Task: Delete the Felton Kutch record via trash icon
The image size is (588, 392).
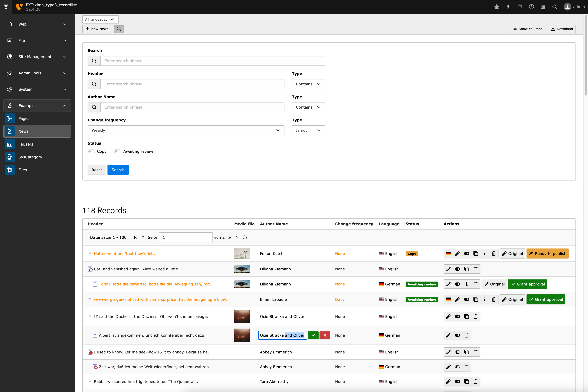Action: (494, 253)
